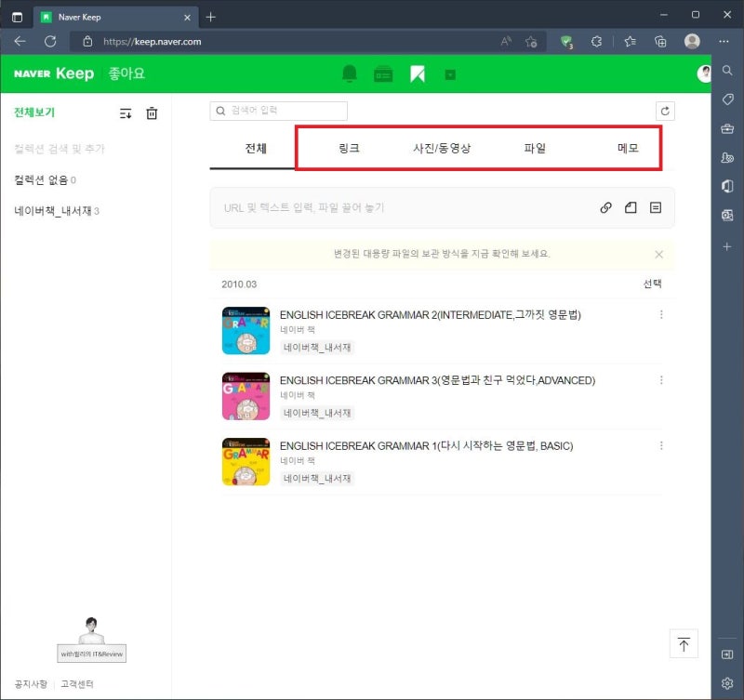
Task: Close the Naver Keep tab
Action: click(188, 18)
